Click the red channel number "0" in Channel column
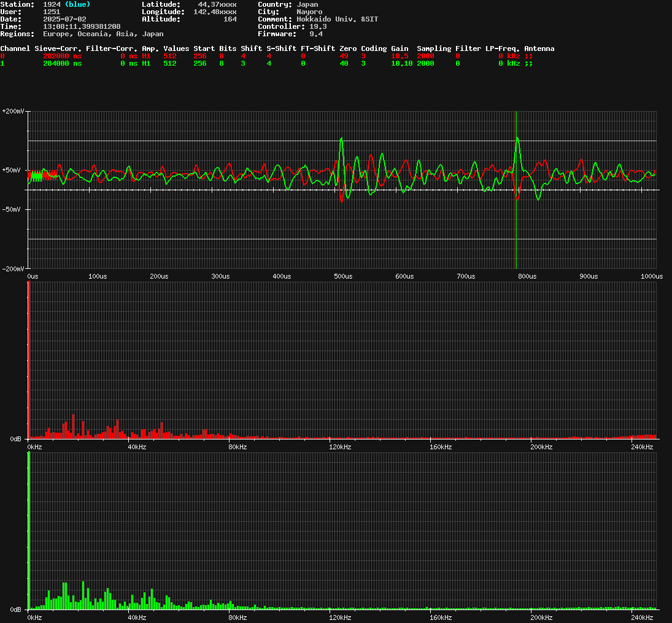672x623 pixels. click(x=2, y=56)
